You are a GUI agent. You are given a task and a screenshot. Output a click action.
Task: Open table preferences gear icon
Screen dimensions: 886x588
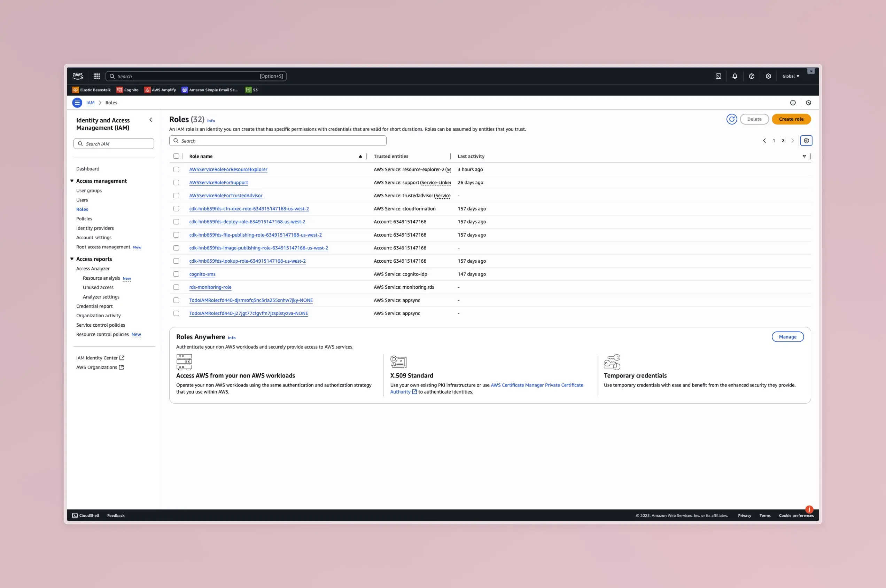coord(806,141)
